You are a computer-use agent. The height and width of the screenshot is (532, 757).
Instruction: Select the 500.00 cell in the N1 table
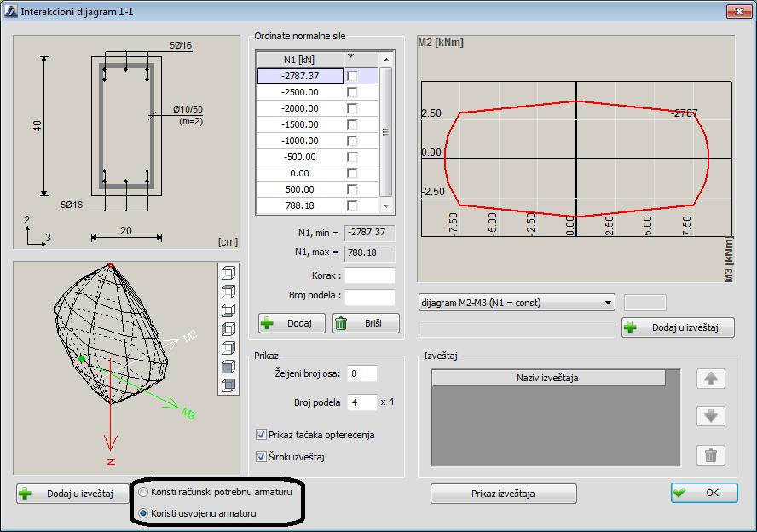tap(300, 189)
